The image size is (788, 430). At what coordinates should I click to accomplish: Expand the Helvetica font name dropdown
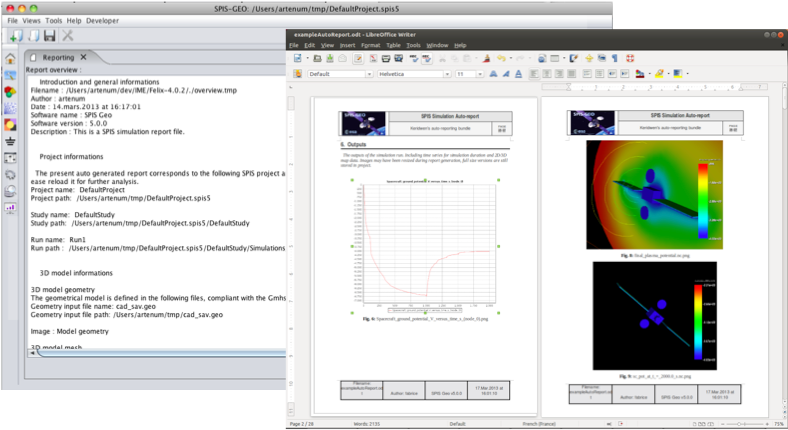pyautogui.click(x=449, y=74)
